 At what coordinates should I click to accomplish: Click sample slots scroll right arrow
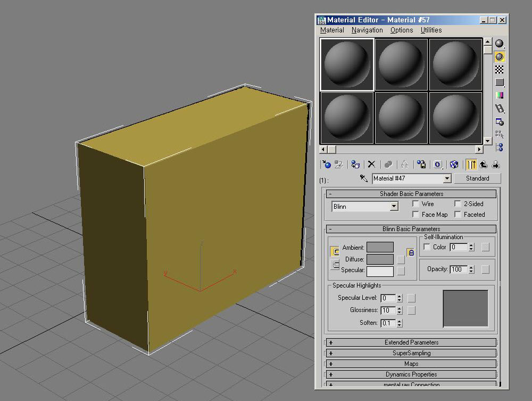click(x=479, y=149)
